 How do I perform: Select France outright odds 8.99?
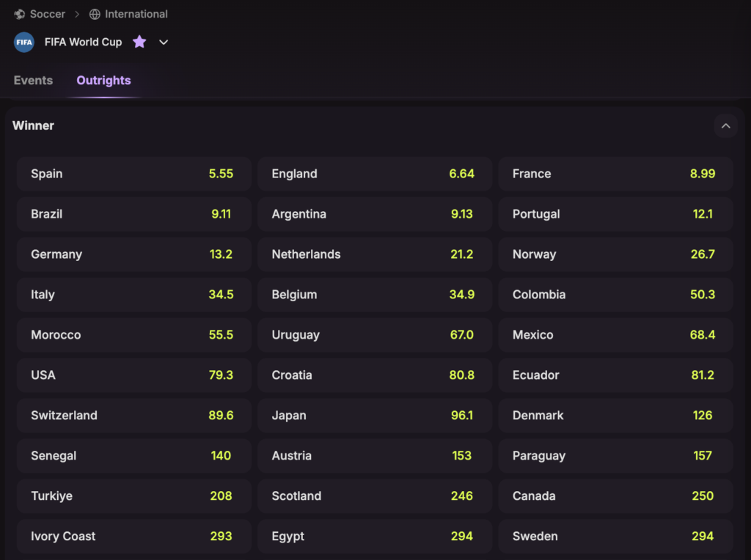pyautogui.click(x=615, y=174)
